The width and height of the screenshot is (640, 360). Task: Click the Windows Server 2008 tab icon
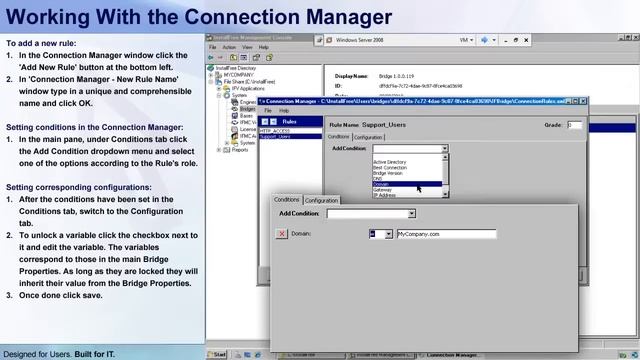[329, 40]
